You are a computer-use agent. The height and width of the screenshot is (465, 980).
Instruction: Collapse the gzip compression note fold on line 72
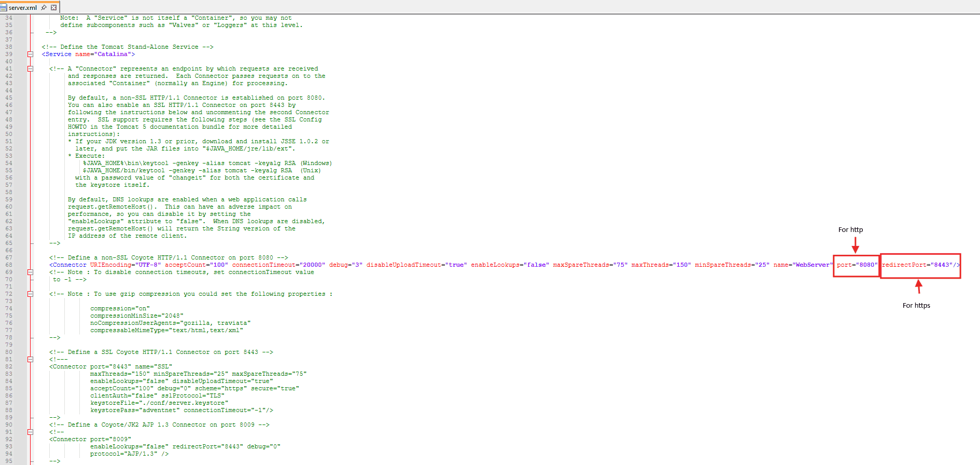click(x=30, y=294)
